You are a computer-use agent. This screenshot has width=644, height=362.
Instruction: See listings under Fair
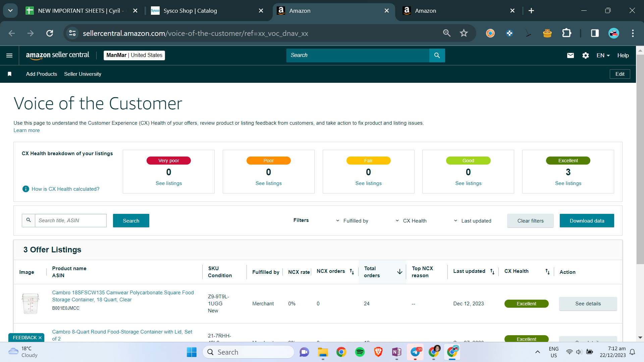369,183
